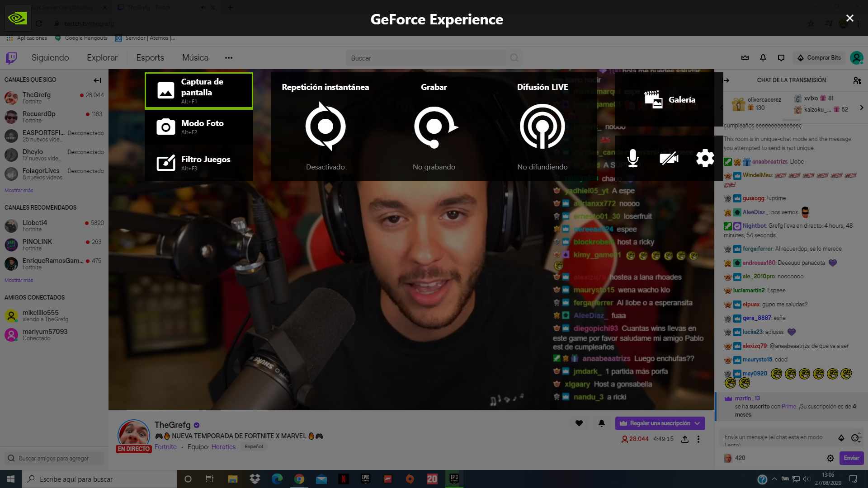The image size is (868, 488).
Task: Close the GeForce Experience overlay
Action: (x=850, y=18)
